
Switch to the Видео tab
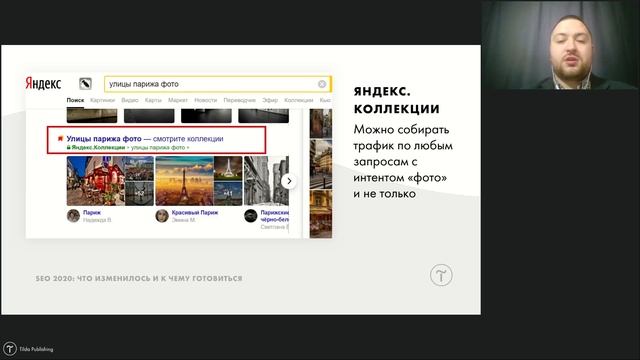130,100
